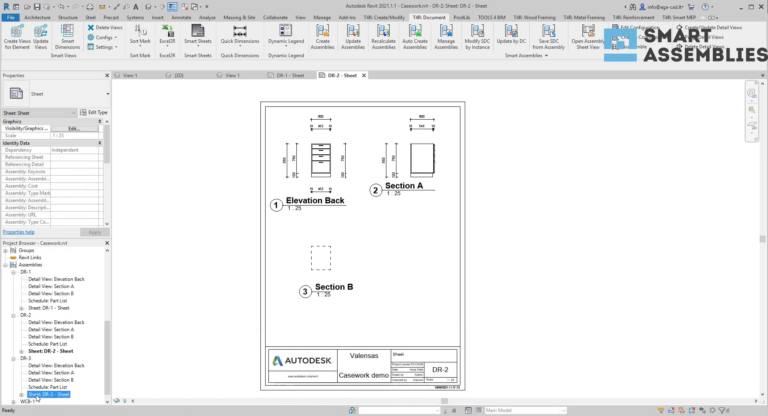Click Create Views for Element tool
The height and width of the screenshot is (416, 768).
[17, 37]
